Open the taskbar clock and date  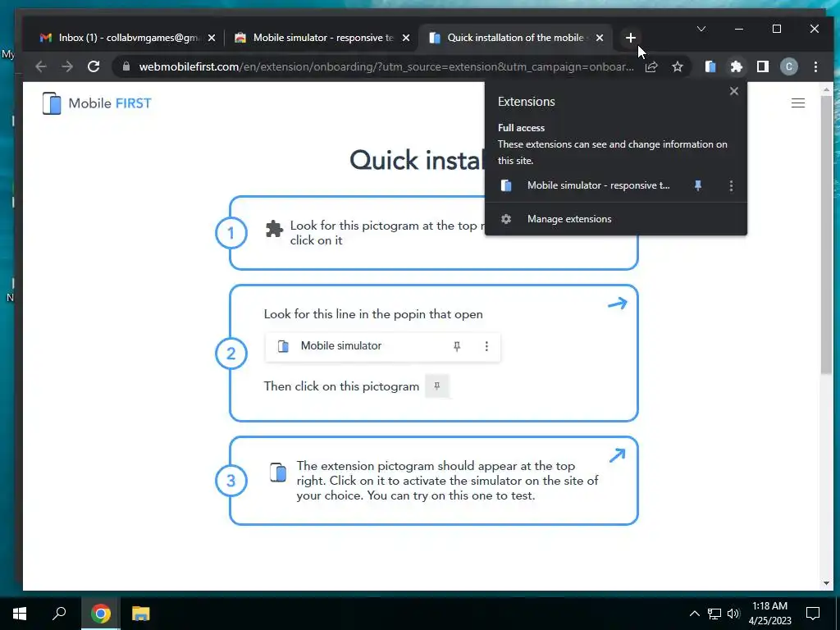tap(769, 614)
